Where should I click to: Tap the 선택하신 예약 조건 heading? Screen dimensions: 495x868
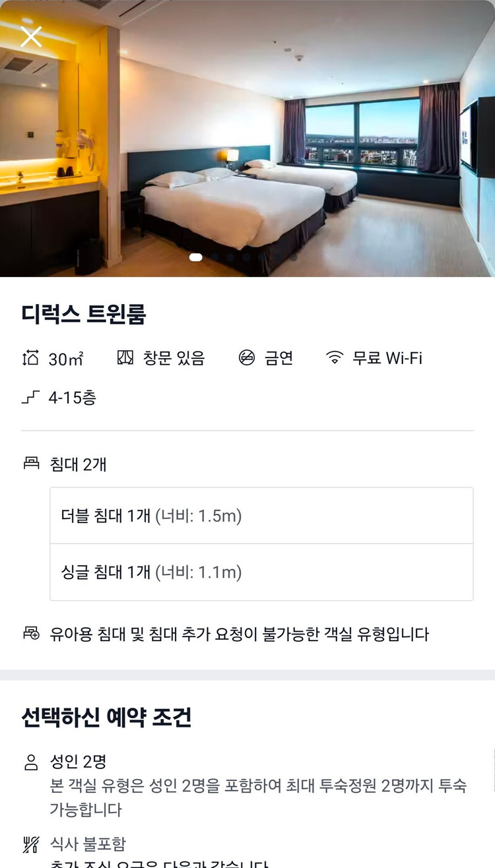click(106, 717)
